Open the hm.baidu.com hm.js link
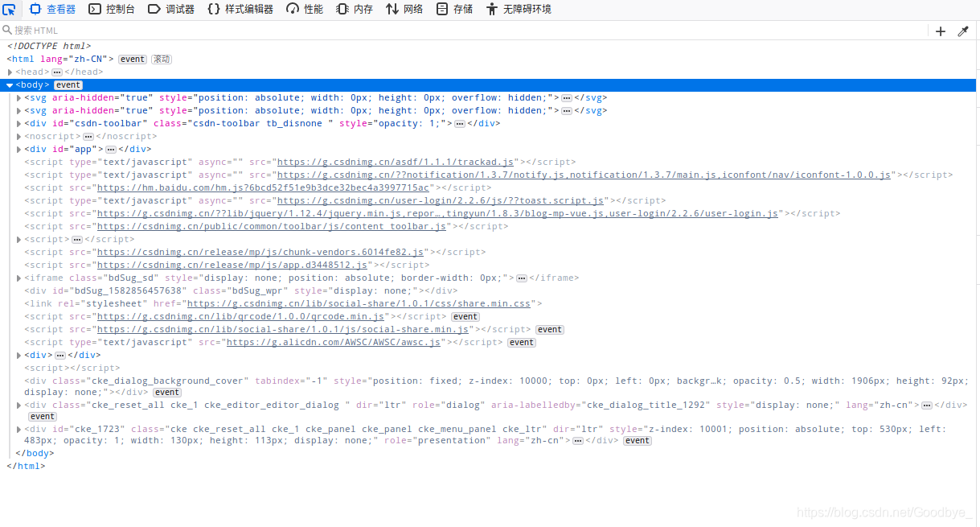This screenshot has width=980, height=527. pyautogui.click(x=264, y=188)
